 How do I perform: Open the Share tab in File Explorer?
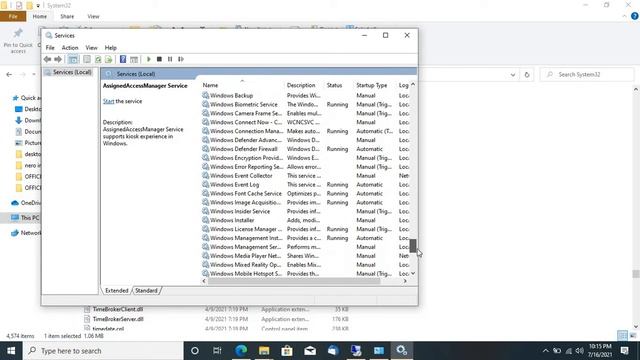click(67, 16)
